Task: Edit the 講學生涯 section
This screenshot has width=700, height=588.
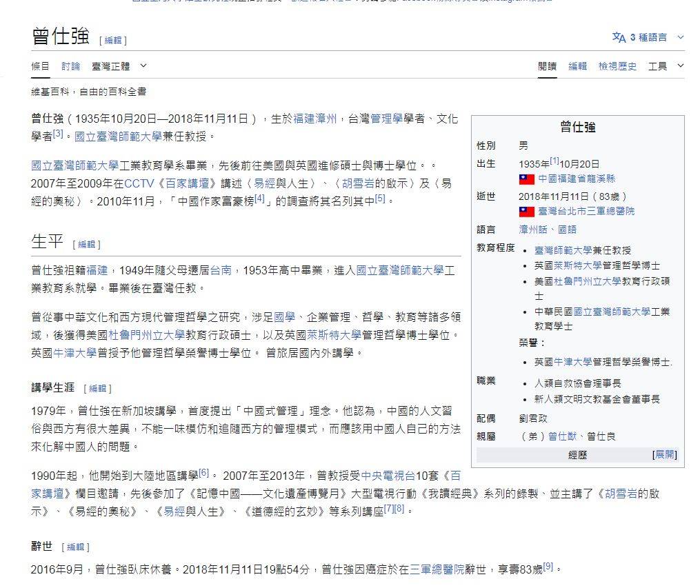Action: [99, 389]
